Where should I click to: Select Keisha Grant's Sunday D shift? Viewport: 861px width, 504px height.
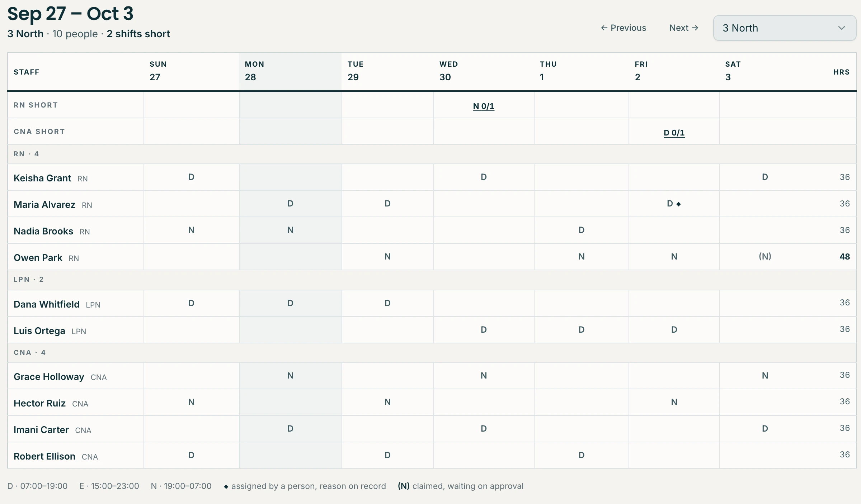(192, 177)
